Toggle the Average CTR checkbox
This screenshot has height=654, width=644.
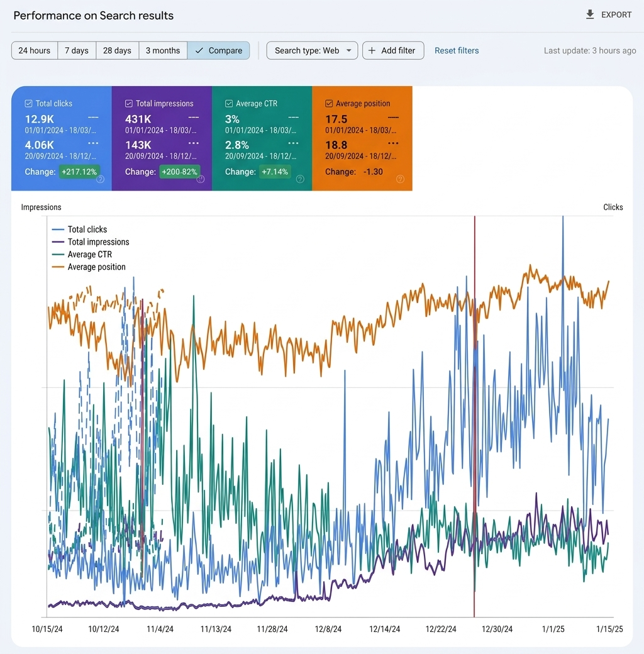[x=229, y=103]
